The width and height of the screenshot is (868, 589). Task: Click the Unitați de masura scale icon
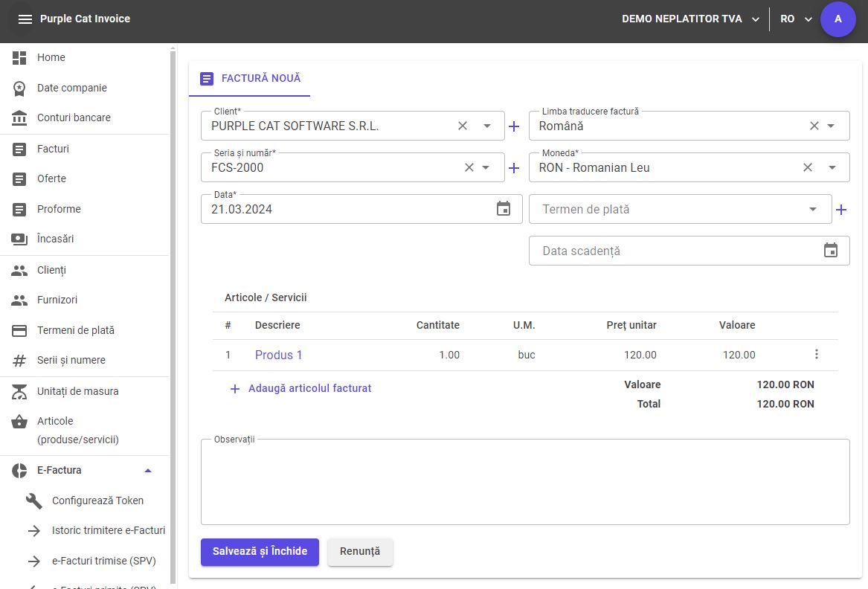pyautogui.click(x=19, y=391)
